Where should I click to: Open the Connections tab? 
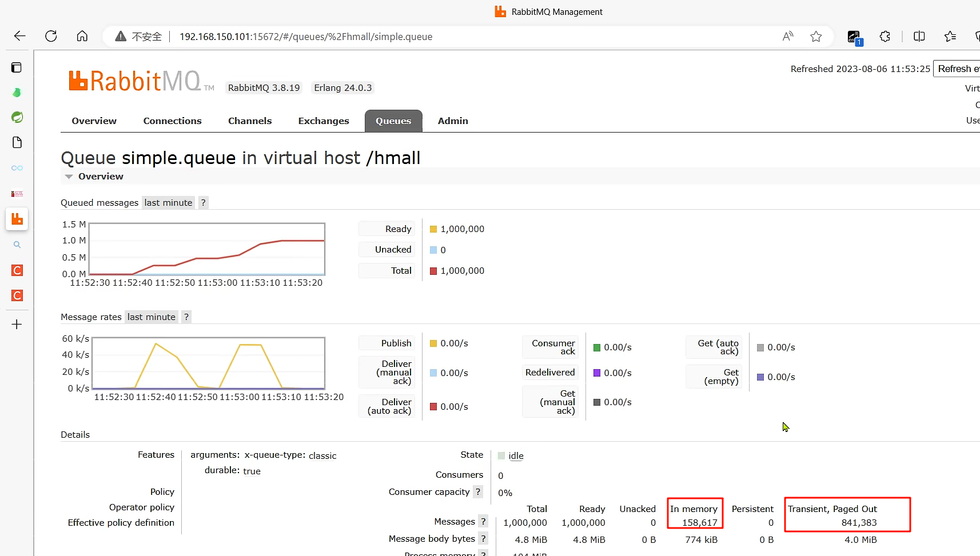(x=172, y=121)
